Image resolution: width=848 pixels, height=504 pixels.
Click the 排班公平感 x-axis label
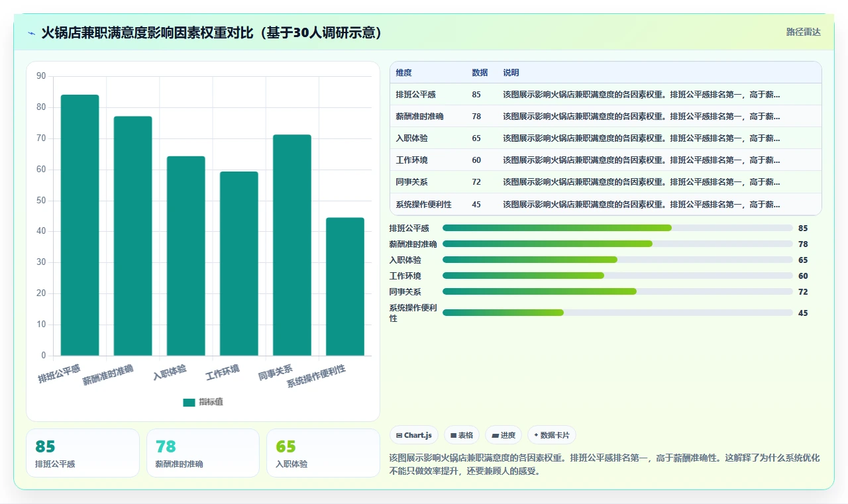(59, 374)
